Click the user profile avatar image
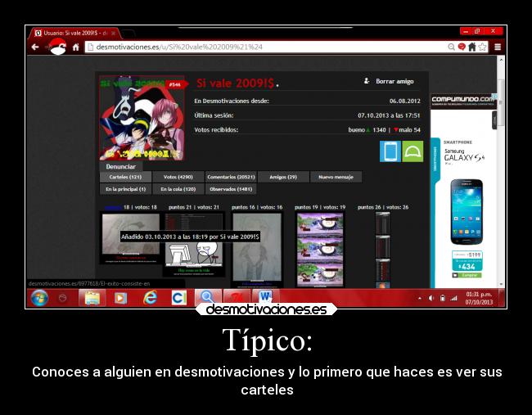 (141, 119)
